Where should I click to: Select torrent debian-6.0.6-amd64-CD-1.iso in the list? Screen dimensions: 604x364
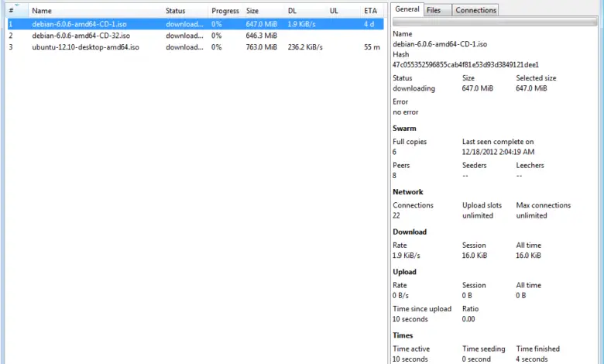coord(195,24)
